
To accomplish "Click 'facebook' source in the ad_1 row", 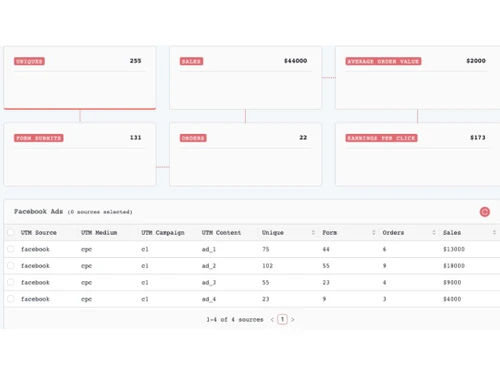I will click(x=35, y=249).
